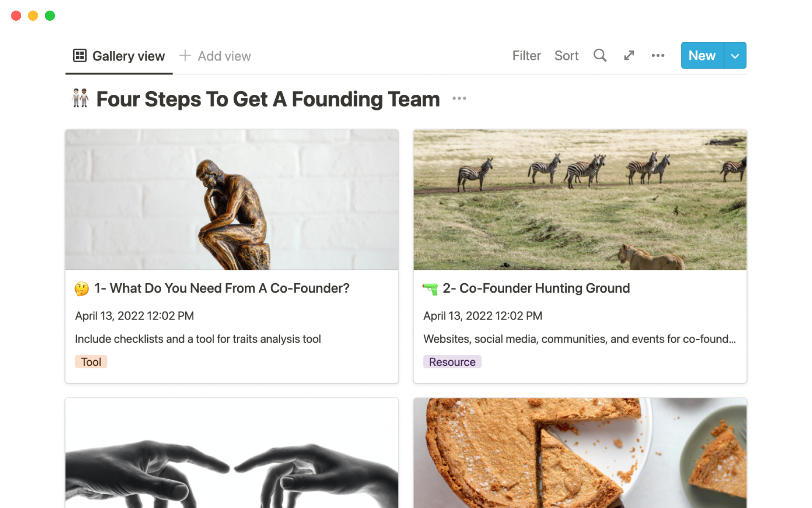Viewport: 812px width, 508px height.
Task: Click the purple Resource tag
Action: click(x=452, y=362)
